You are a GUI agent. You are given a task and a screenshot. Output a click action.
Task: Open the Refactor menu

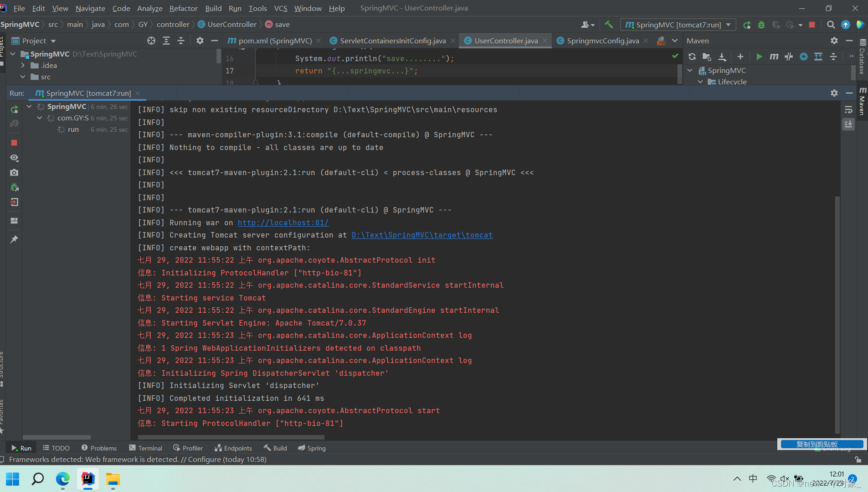pyautogui.click(x=183, y=8)
